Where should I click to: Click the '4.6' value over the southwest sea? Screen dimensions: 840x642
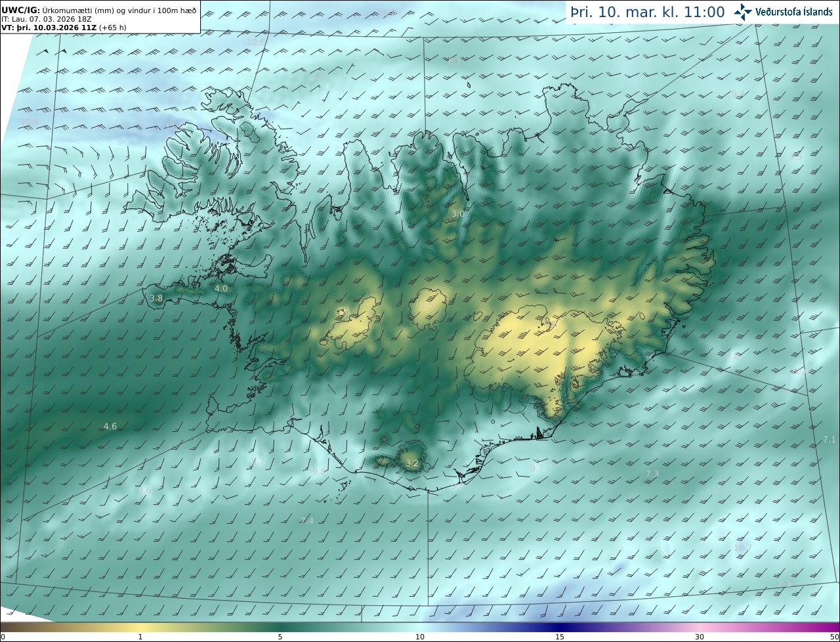110,427
